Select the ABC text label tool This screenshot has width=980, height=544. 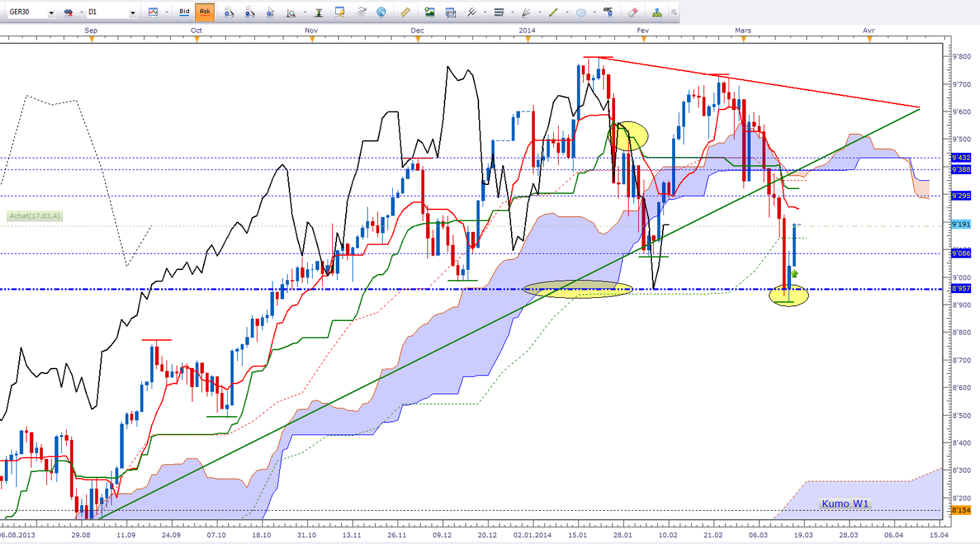point(608,12)
